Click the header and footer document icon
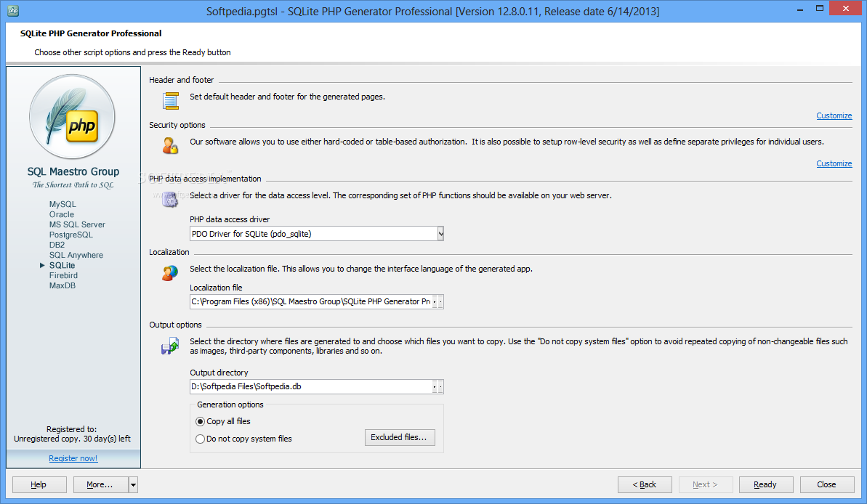Viewport: 867px width, 504px height. tap(171, 100)
